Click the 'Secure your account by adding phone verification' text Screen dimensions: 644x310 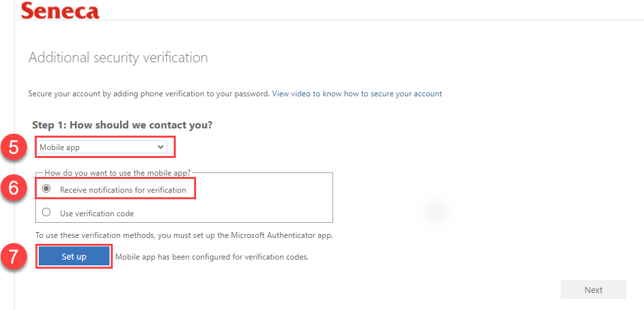tap(149, 94)
